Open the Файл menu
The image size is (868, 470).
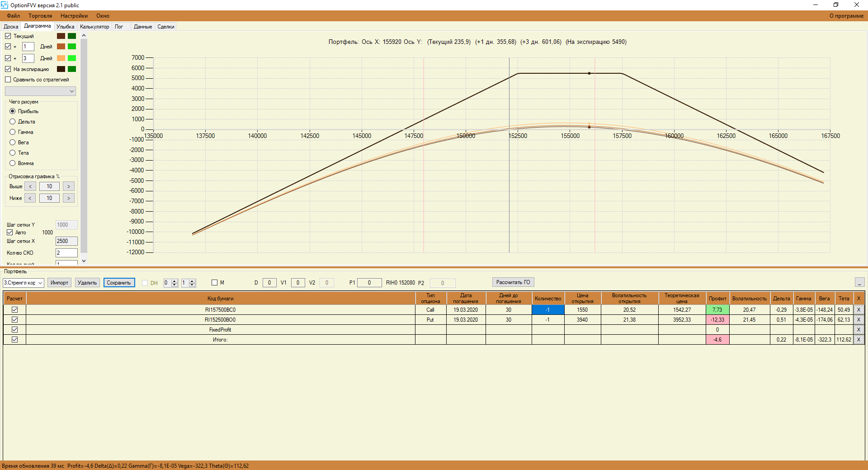(x=13, y=16)
